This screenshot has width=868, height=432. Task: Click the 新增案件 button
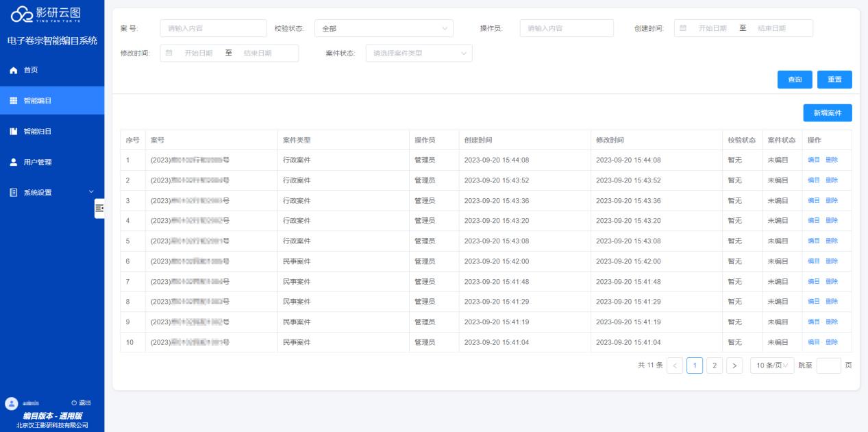point(827,113)
